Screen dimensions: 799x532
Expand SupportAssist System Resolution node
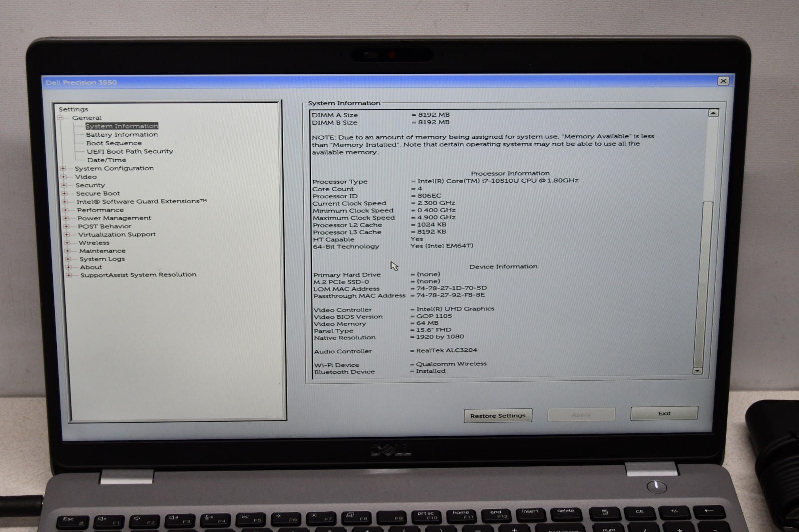pos(69,275)
